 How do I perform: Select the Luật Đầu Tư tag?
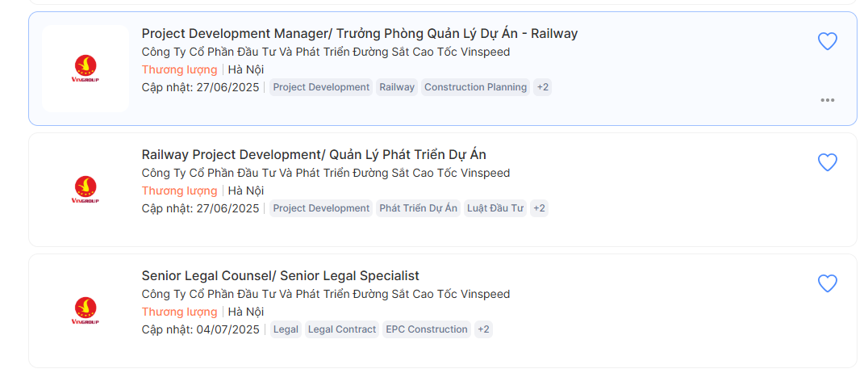495,208
